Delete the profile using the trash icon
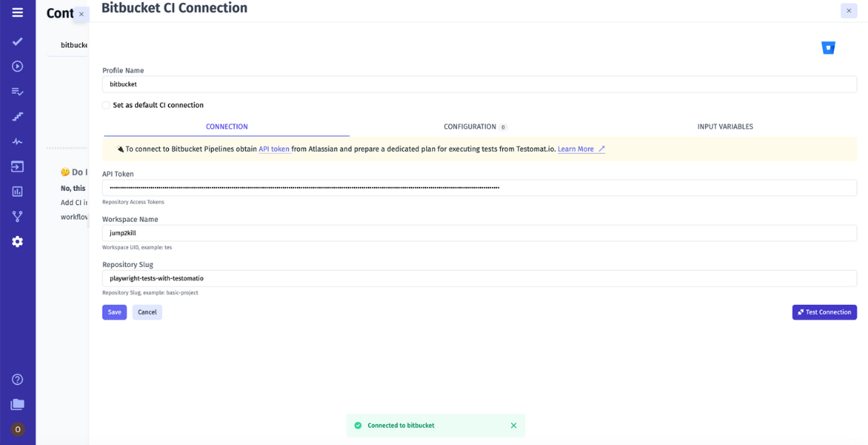This screenshot has height=445, width=868. (828, 47)
